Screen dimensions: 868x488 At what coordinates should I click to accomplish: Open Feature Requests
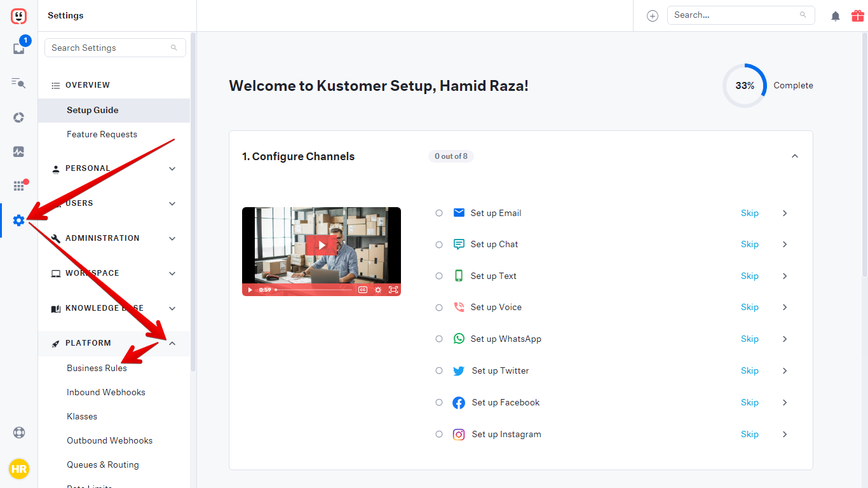(x=102, y=134)
